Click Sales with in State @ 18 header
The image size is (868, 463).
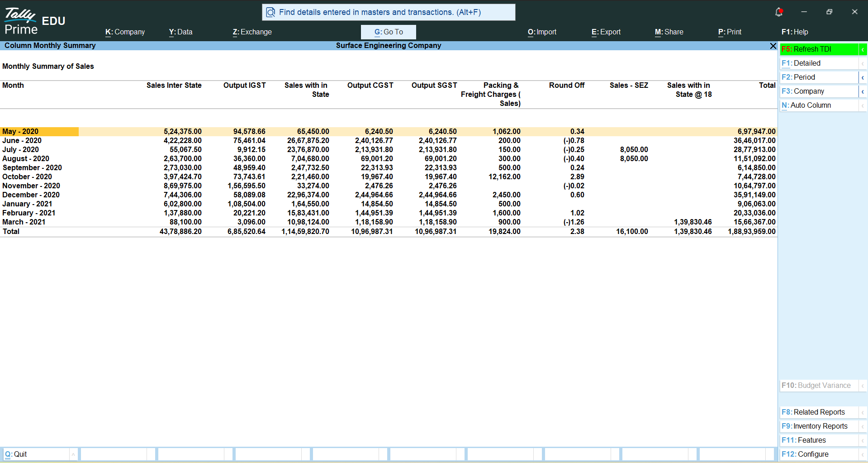(689, 90)
